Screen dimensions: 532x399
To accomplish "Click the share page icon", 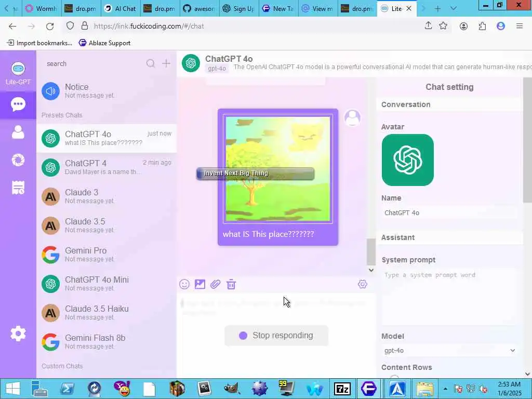I will click(x=428, y=26).
